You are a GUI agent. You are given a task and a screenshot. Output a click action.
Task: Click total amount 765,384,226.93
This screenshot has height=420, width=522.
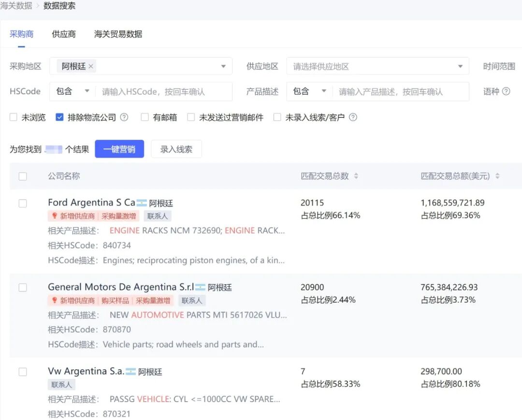449,287
